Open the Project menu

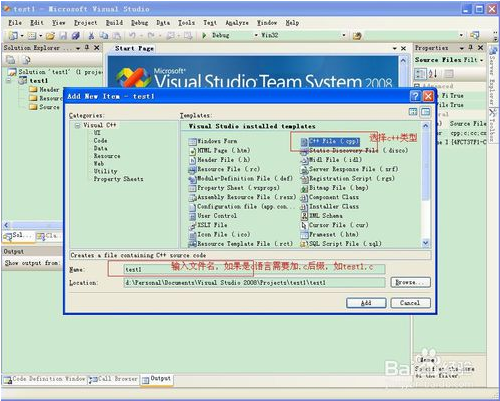86,23
